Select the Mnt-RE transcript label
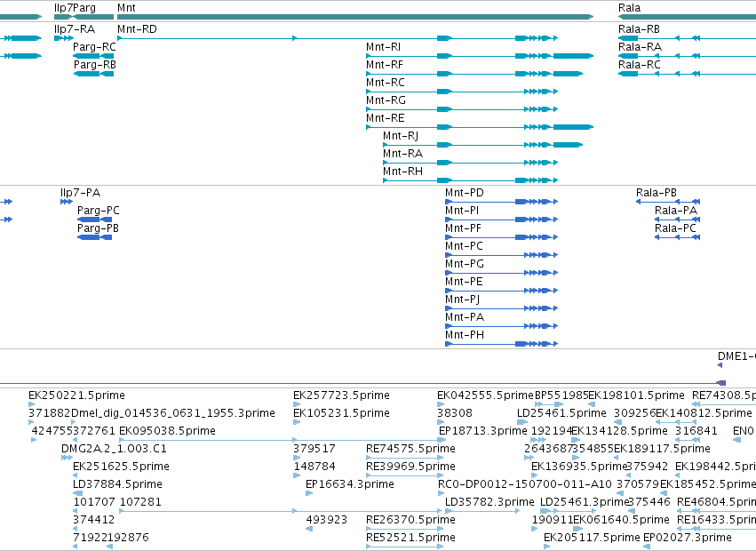The image size is (756, 551). [x=386, y=118]
